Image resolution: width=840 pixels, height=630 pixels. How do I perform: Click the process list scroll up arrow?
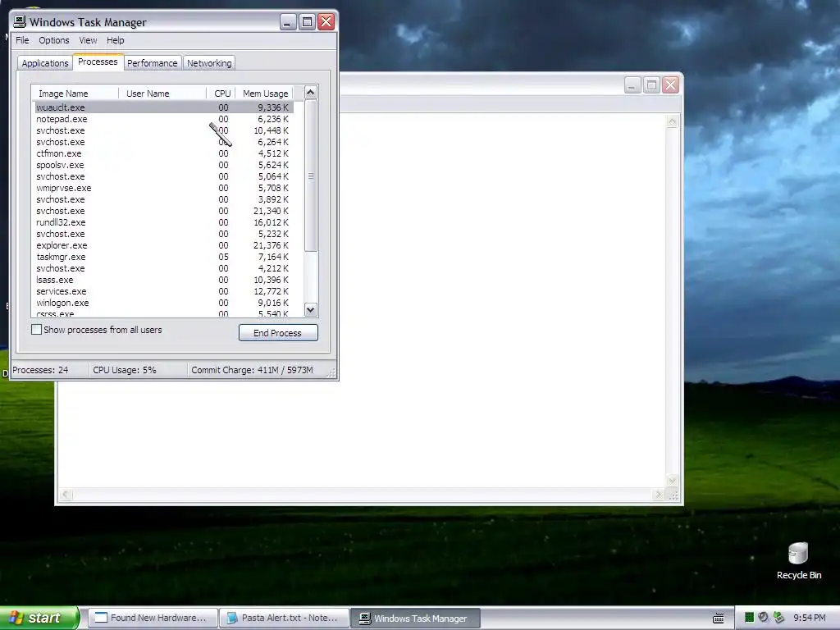coord(311,93)
